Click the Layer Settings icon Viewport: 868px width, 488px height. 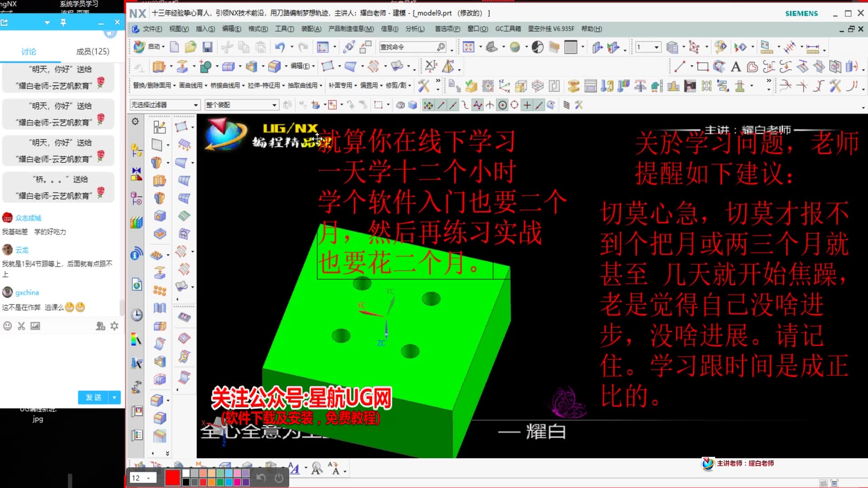coord(672,47)
